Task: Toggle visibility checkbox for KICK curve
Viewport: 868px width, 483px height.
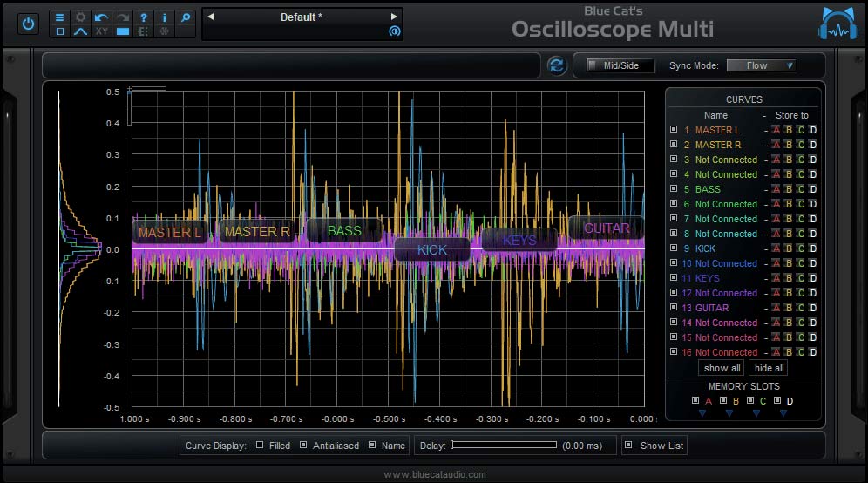Action: (x=673, y=248)
